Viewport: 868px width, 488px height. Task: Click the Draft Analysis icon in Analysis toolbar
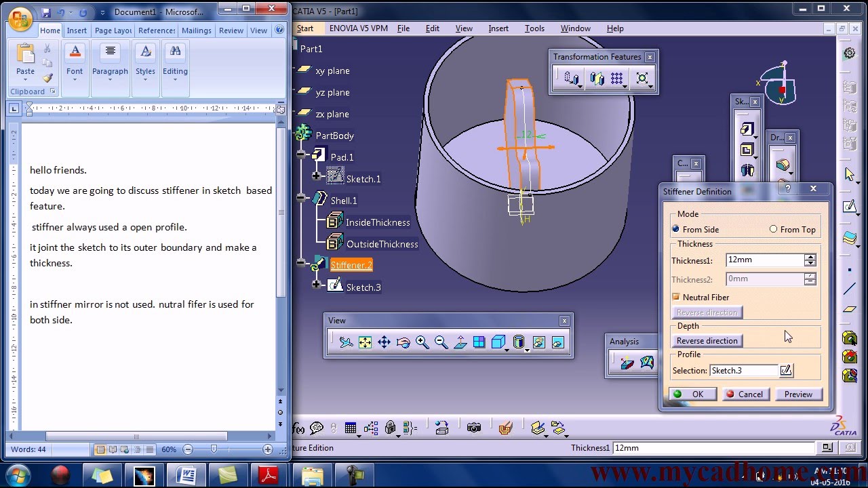pos(627,363)
